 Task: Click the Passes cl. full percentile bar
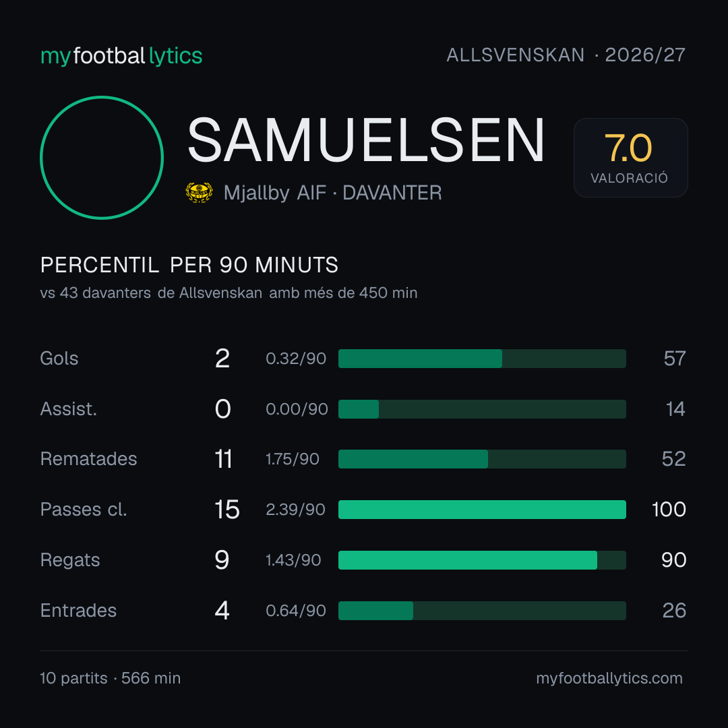coord(482,510)
